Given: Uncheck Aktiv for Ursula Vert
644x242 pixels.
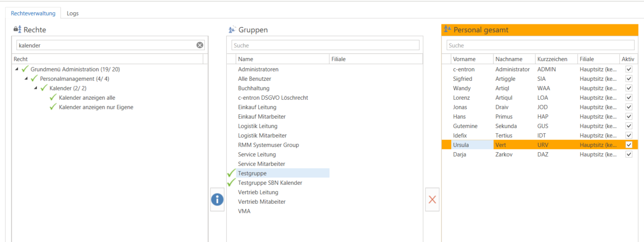Looking at the screenshot, I should [628, 145].
